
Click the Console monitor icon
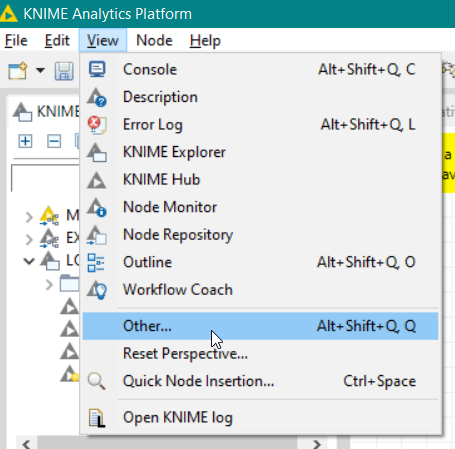coord(97,69)
